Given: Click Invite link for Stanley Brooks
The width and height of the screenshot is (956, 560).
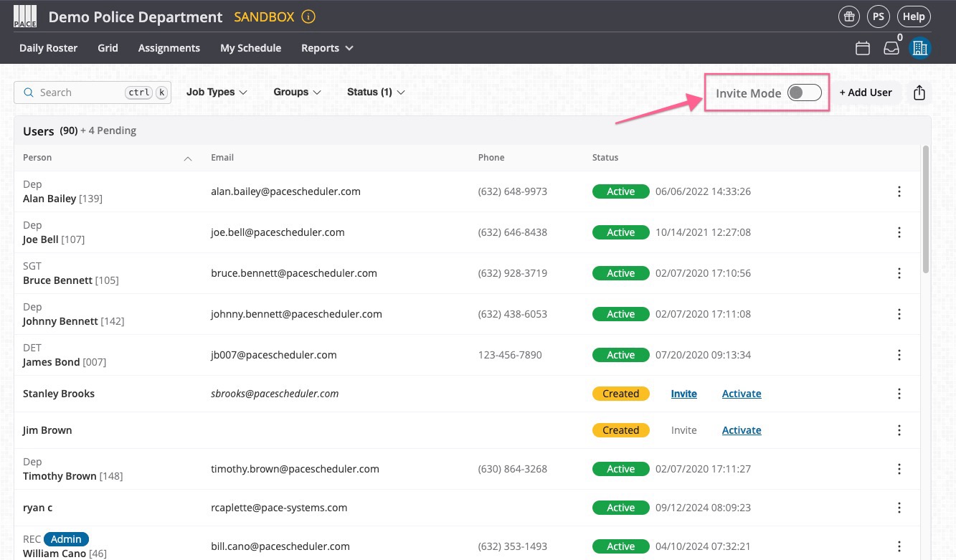Looking at the screenshot, I should [683, 394].
